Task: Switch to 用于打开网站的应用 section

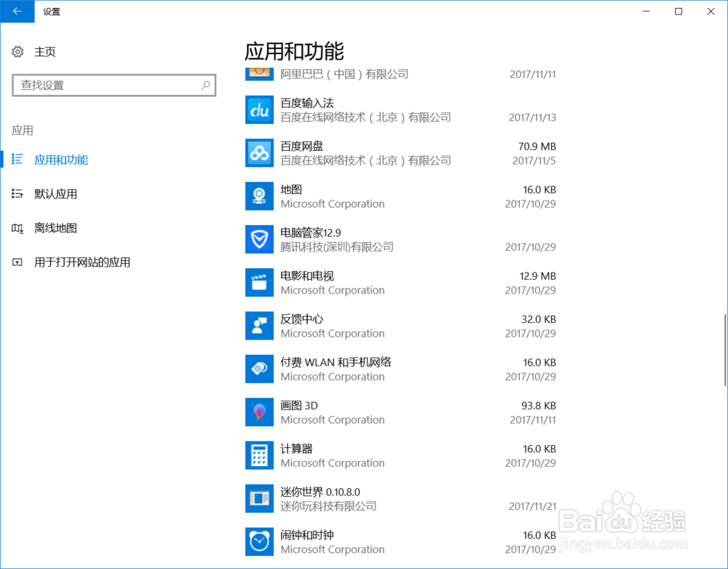Action: click(x=82, y=262)
